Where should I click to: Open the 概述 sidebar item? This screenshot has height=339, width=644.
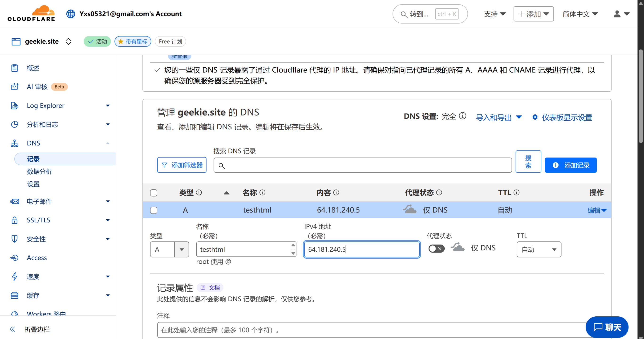33,68
